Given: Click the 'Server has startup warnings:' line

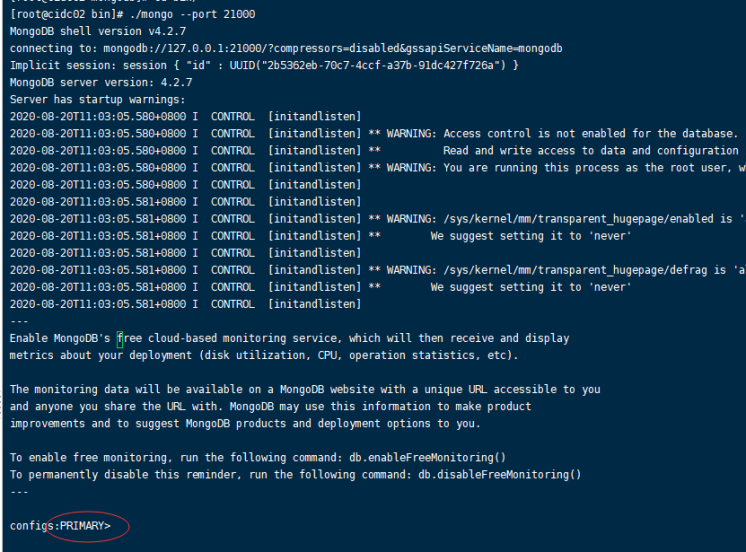Looking at the screenshot, I should coord(97,99).
